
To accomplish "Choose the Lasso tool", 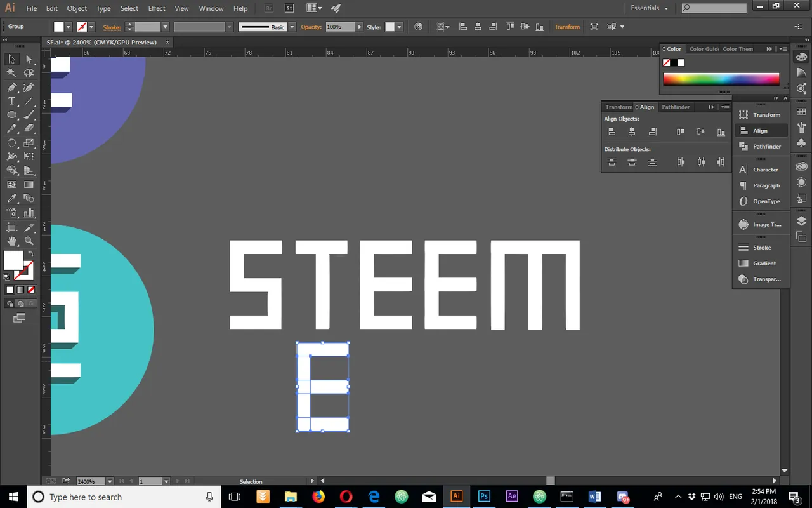I will click(x=29, y=73).
